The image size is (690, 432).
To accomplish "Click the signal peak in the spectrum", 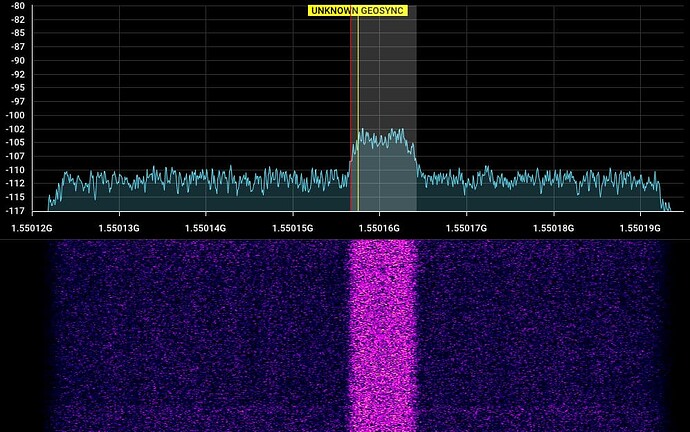I will click(397, 132).
